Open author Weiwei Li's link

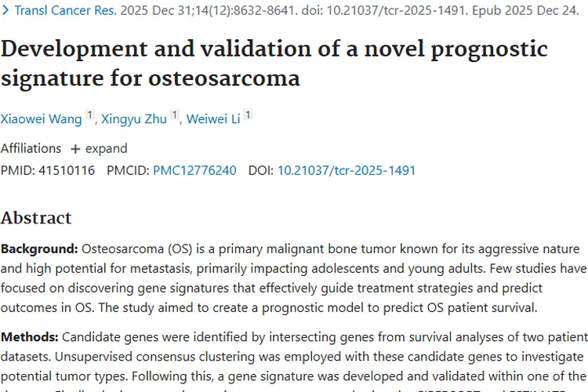click(x=213, y=119)
